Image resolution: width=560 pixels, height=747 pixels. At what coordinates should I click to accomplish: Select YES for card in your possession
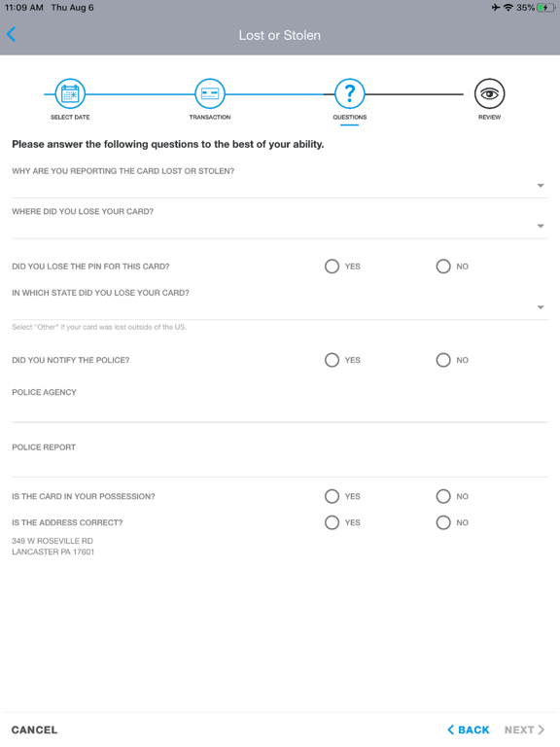click(332, 496)
